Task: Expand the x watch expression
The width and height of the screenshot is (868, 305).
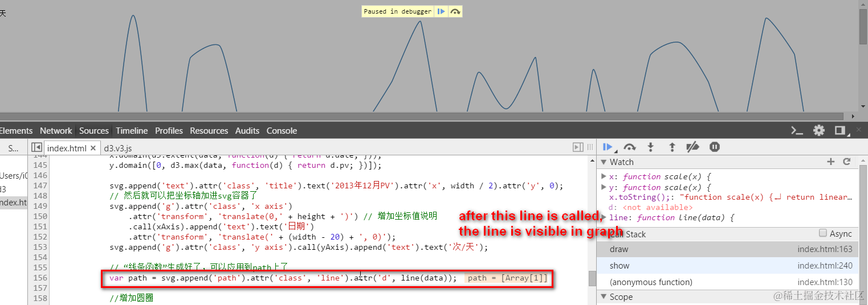Action: click(x=604, y=176)
